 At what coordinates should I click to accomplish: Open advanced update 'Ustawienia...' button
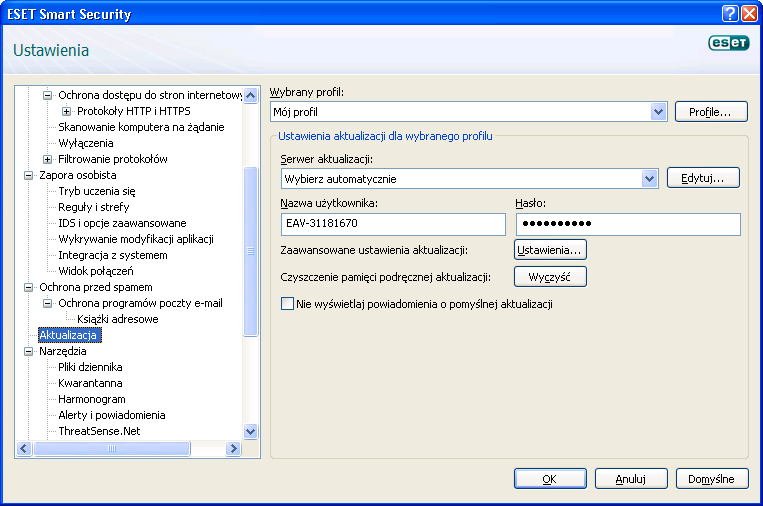550,250
